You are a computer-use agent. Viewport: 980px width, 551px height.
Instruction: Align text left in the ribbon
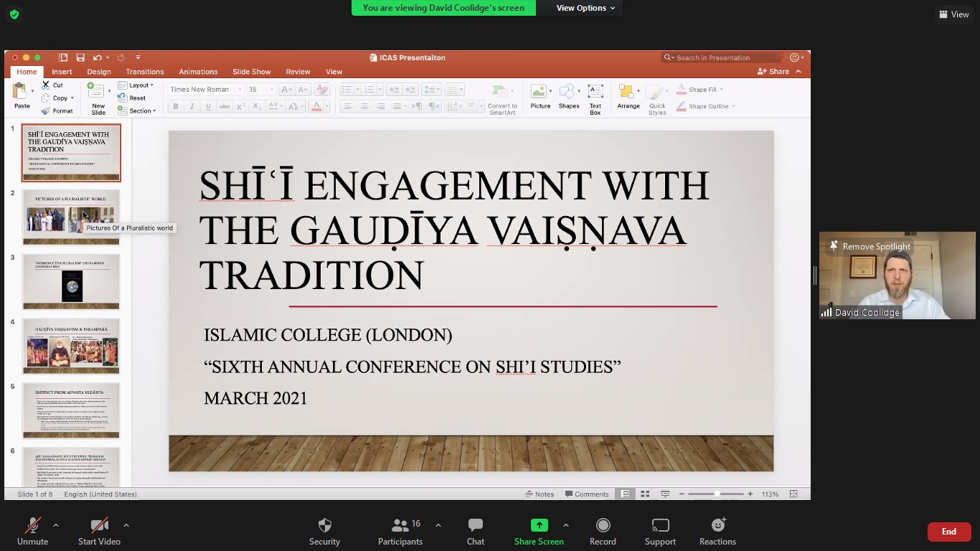coord(348,106)
